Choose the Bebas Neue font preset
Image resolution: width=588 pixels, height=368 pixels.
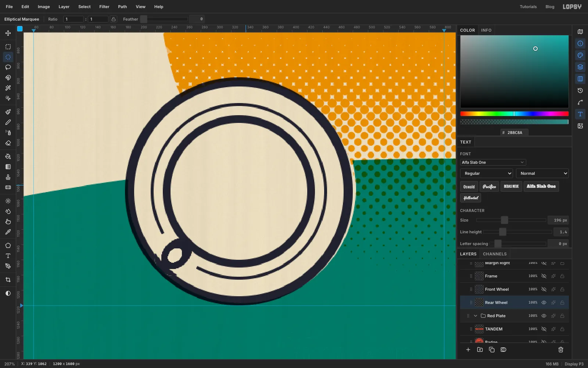pyautogui.click(x=511, y=187)
